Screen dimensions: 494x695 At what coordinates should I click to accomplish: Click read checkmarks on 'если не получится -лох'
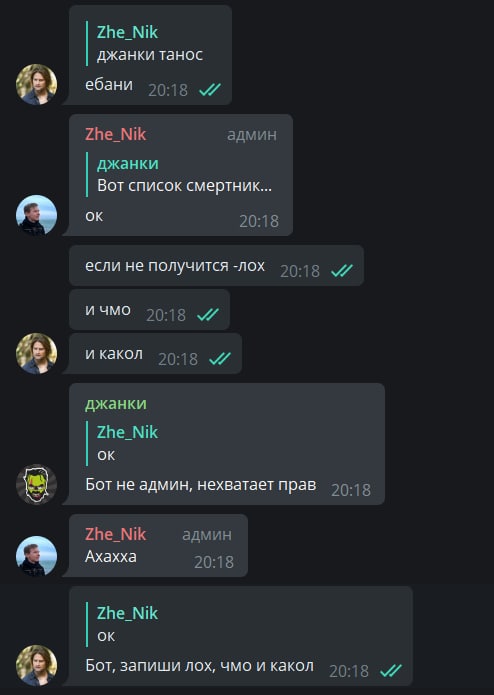pos(342,270)
